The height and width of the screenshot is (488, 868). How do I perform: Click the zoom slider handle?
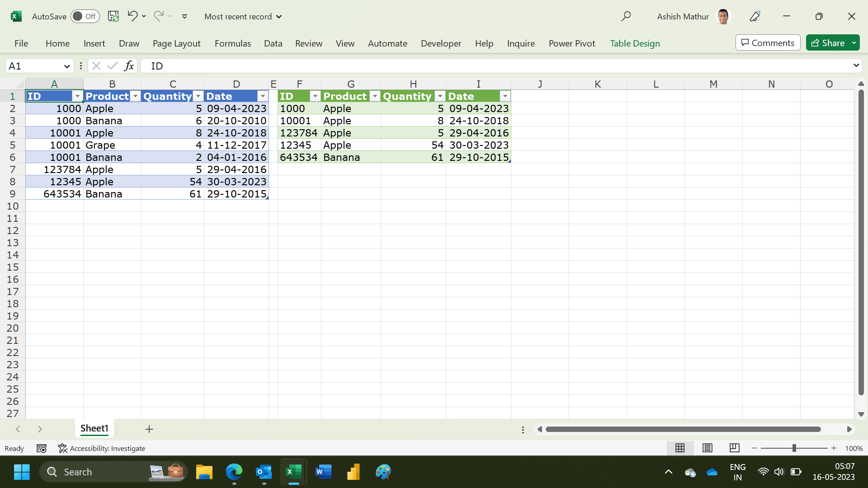pos(794,448)
